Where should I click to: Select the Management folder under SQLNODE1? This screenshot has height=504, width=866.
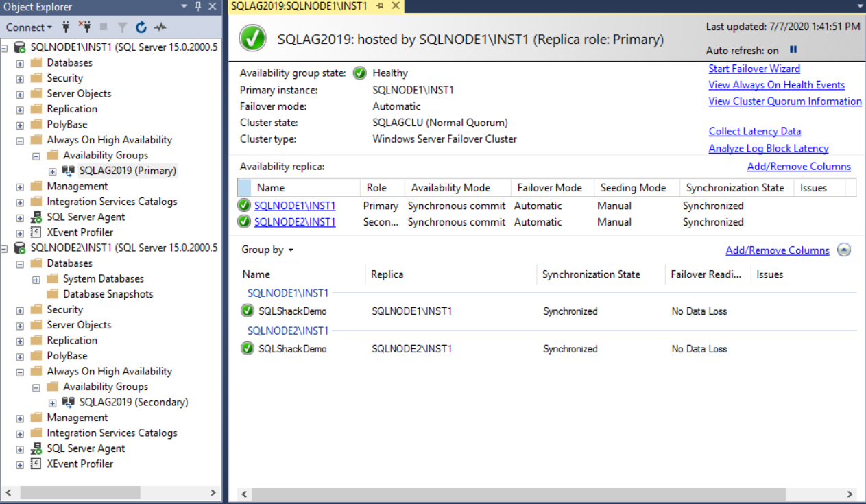pos(77,187)
